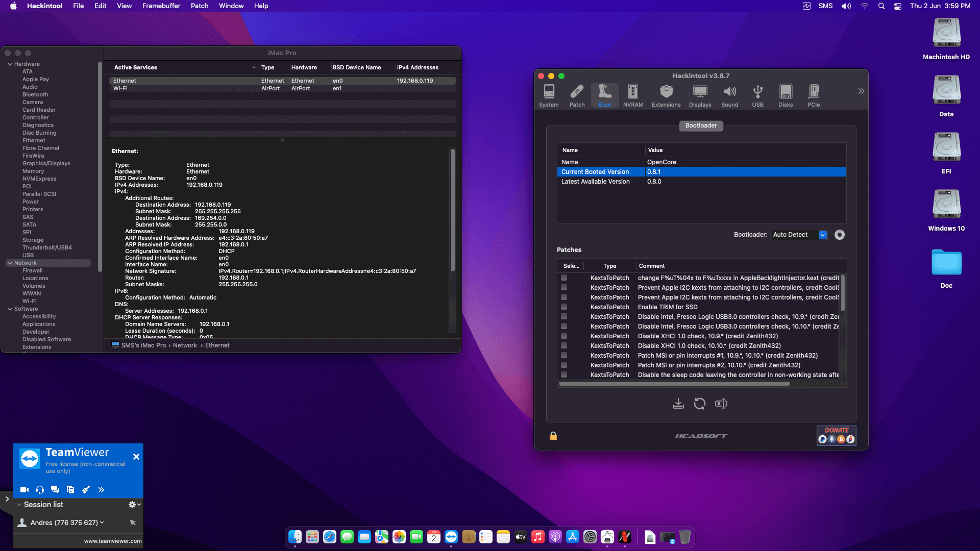This screenshot has width=980, height=551.
Task: Click the round bootloader info button
Action: point(840,235)
